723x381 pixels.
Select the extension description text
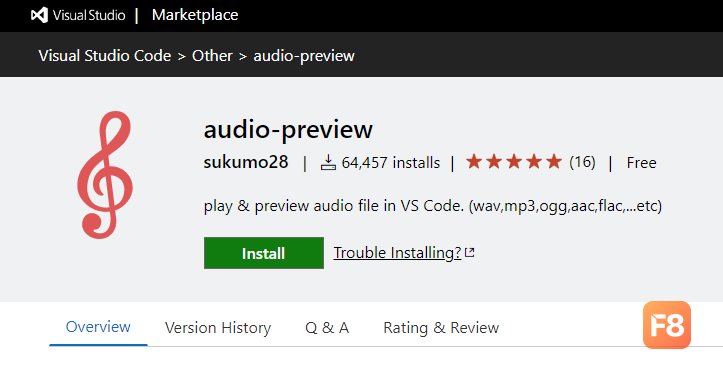click(x=433, y=206)
